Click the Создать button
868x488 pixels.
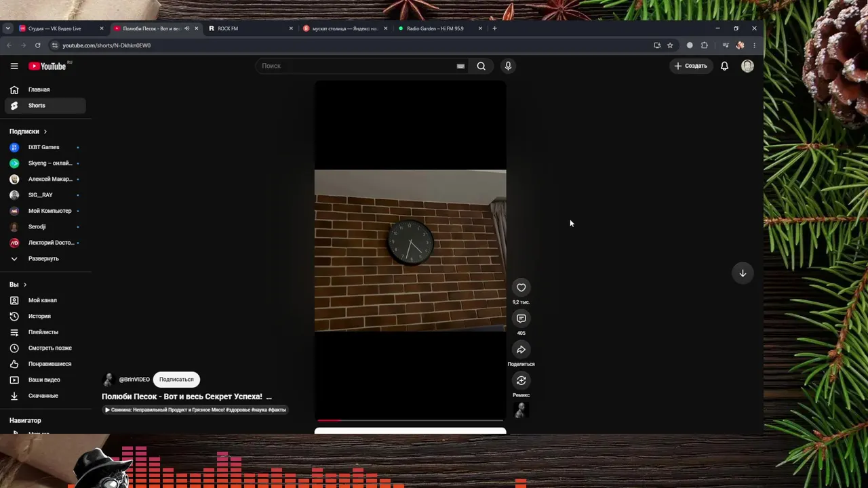click(x=691, y=66)
